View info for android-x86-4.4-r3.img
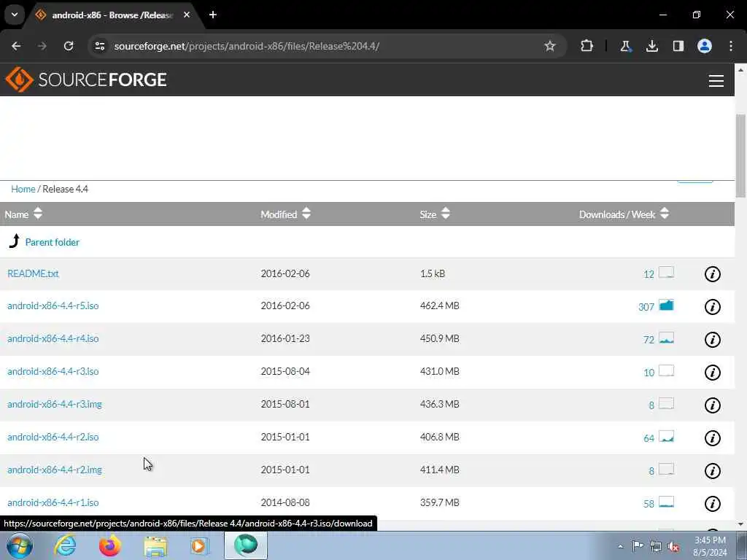Image resolution: width=747 pixels, height=560 pixels. [x=712, y=405]
